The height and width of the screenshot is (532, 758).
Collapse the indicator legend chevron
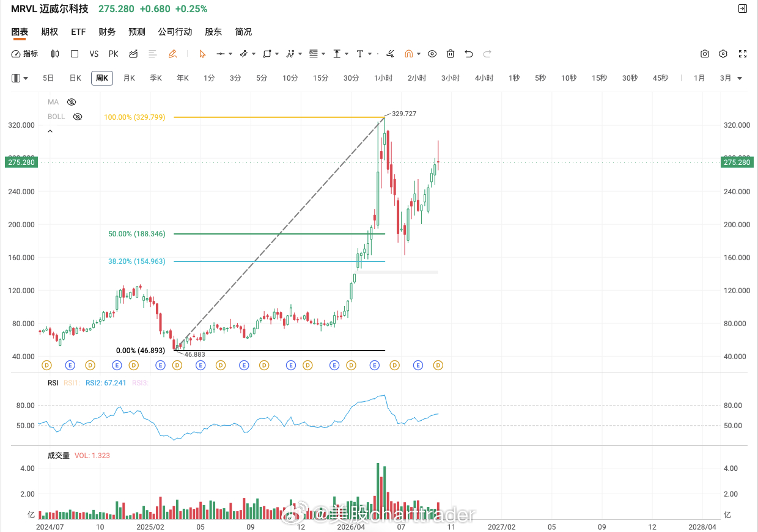pyautogui.click(x=50, y=131)
